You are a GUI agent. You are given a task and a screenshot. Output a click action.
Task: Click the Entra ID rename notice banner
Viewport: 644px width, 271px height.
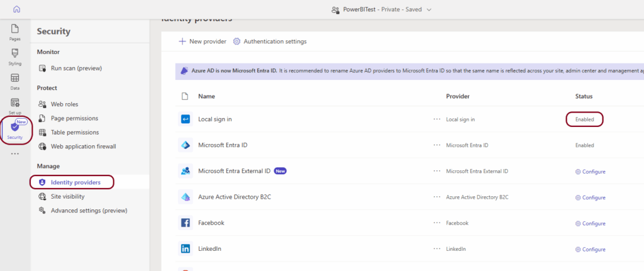tap(409, 70)
